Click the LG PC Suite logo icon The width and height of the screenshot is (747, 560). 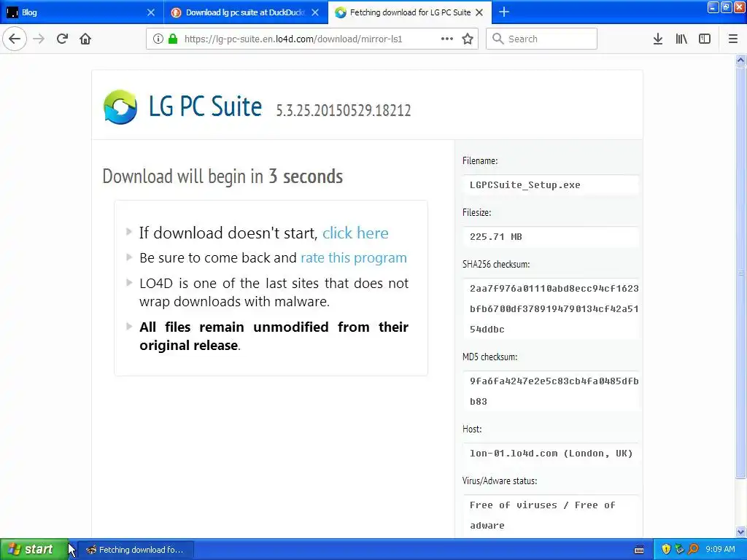coord(120,106)
